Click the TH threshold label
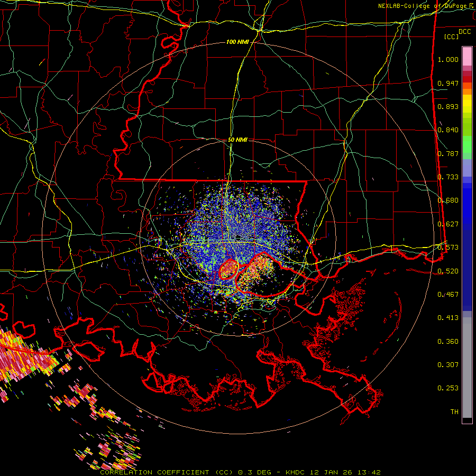The height and width of the screenshot is (476, 476). pyautogui.click(x=454, y=412)
